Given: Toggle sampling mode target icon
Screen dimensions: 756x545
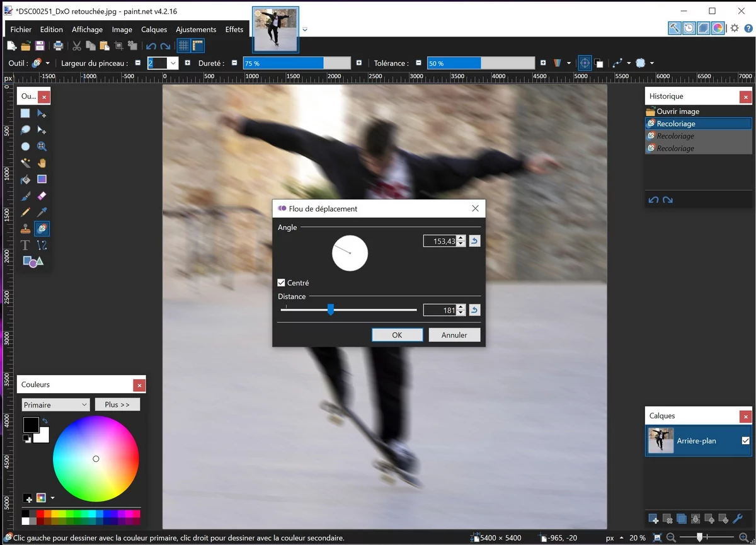Looking at the screenshot, I should pyautogui.click(x=585, y=63).
